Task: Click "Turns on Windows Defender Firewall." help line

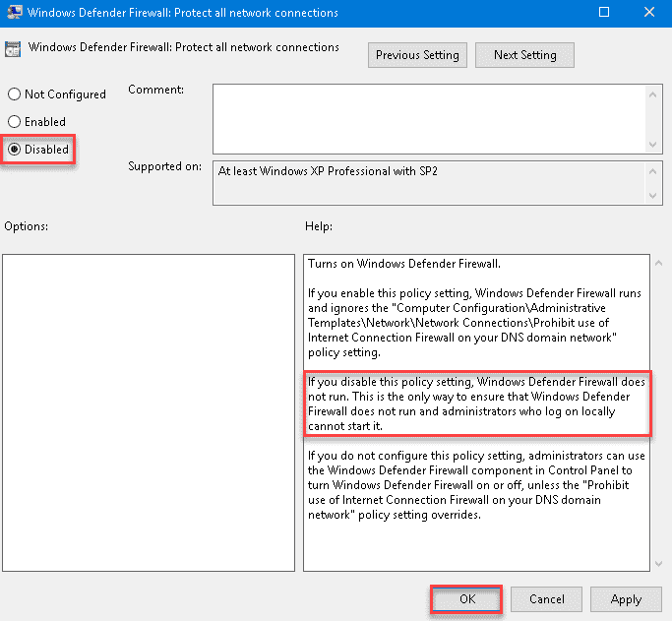Action: click(404, 264)
